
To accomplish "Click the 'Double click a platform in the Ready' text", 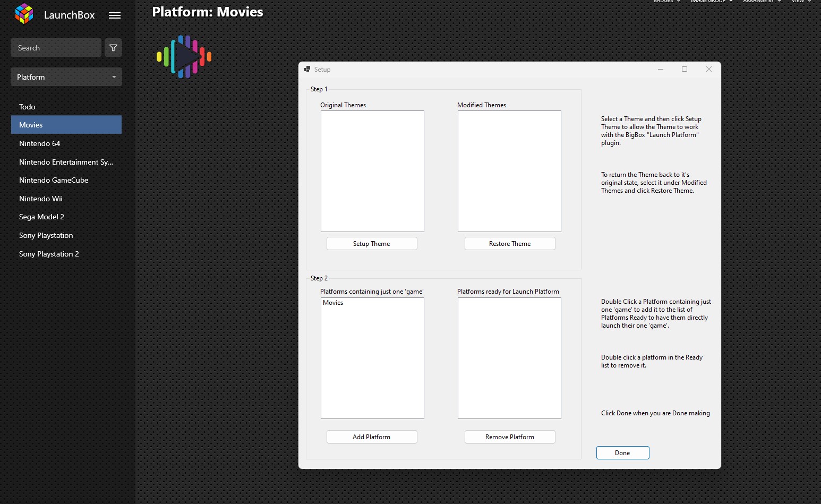I will [652, 361].
